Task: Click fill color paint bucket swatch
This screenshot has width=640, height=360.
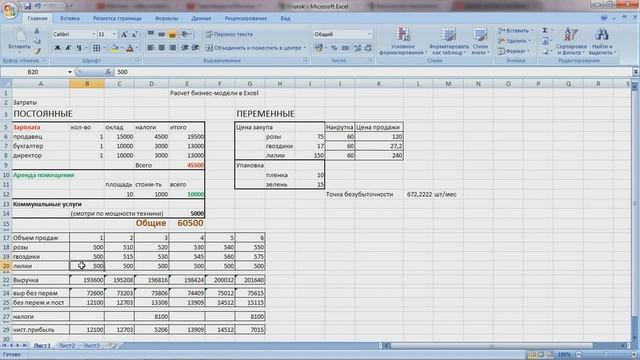Action: click(x=114, y=48)
